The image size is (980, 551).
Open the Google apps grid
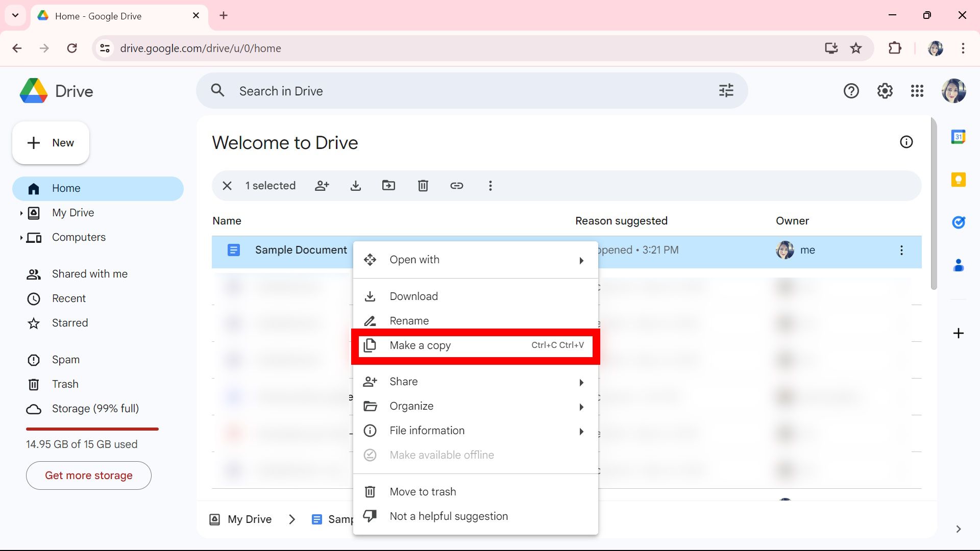tap(917, 90)
